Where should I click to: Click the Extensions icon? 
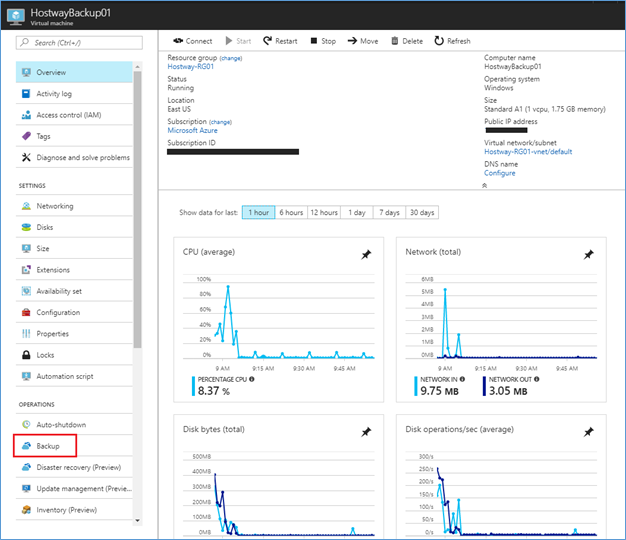[x=26, y=270]
